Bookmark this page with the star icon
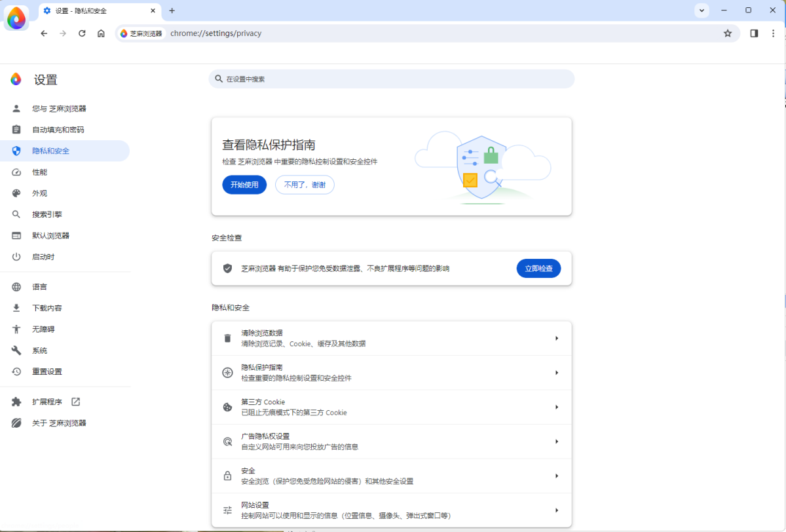The width and height of the screenshot is (786, 532). (728, 33)
